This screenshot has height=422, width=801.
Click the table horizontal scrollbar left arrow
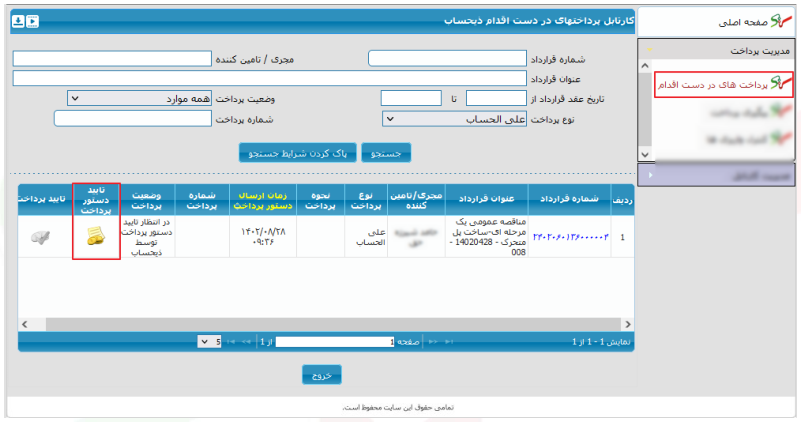click(25, 324)
